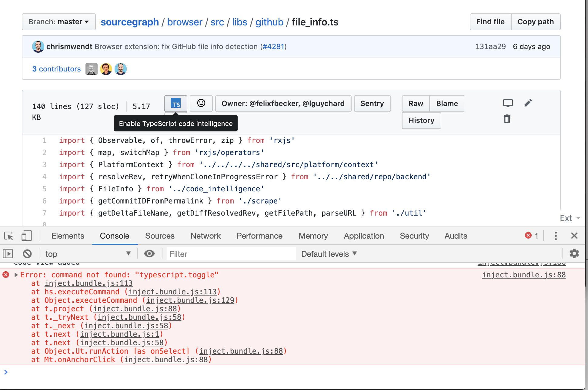Open JavaScript context 'top' dropdown

[88, 254]
